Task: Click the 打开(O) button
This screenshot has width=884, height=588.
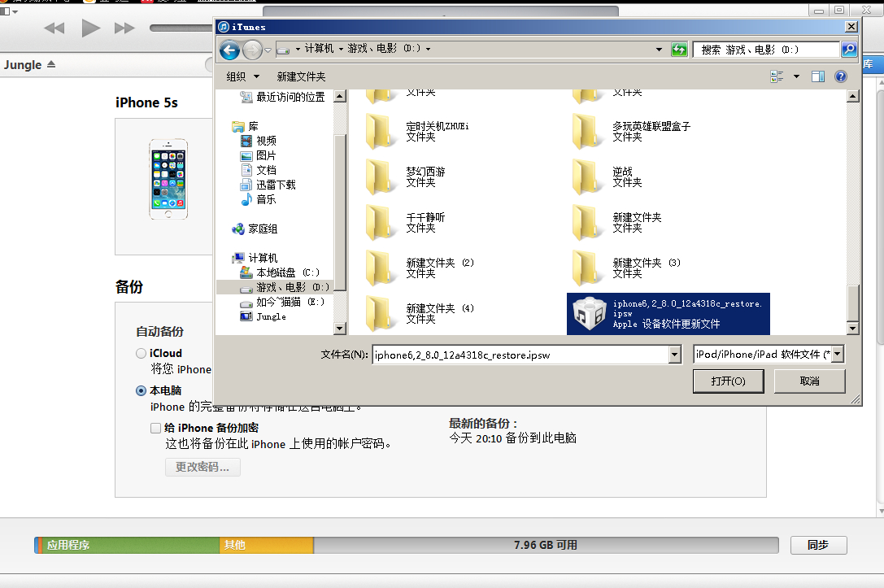Action: click(x=728, y=381)
